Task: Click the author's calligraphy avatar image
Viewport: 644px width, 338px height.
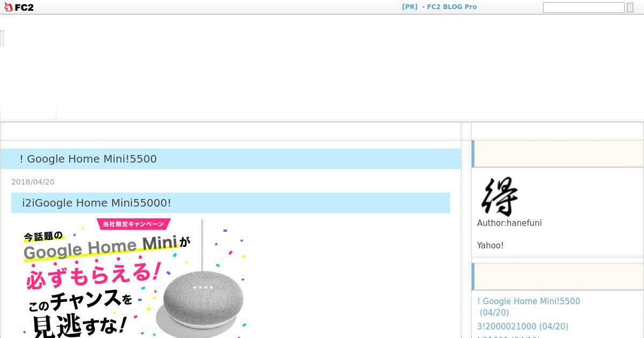Action: click(500, 196)
